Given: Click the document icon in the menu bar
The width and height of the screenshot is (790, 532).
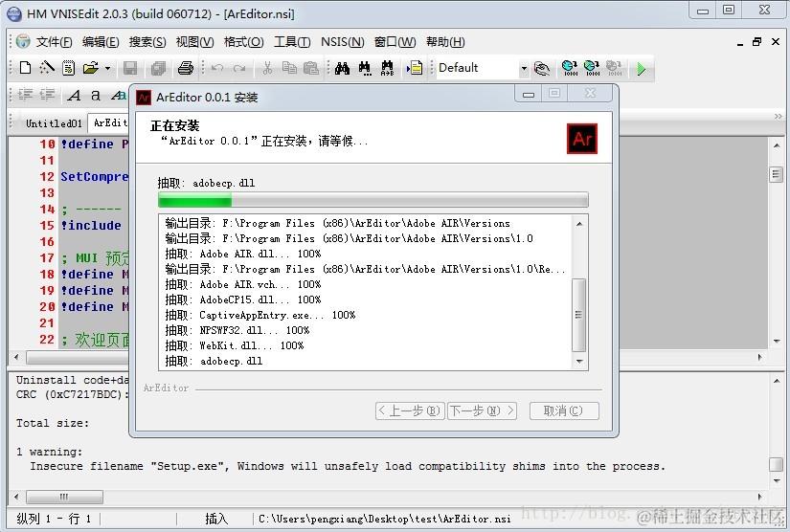Looking at the screenshot, I should pyautogui.click(x=23, y=42).
